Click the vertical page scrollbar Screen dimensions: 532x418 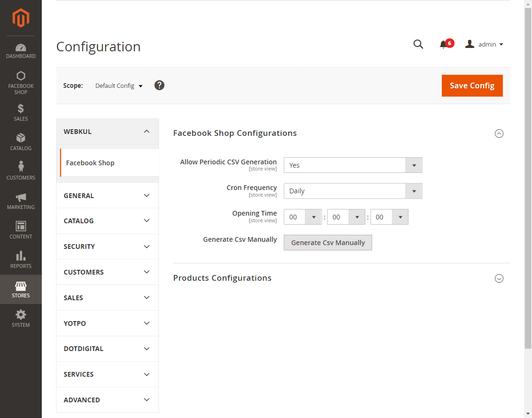coord(528,178)
